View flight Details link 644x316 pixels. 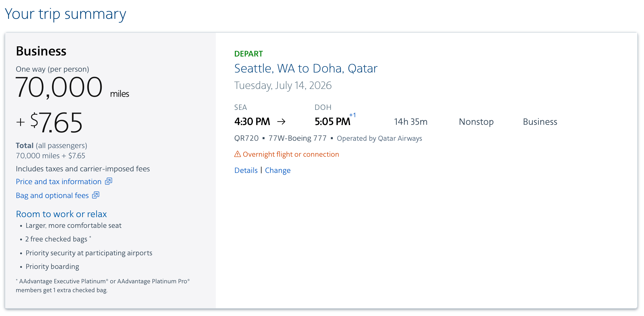pos(246,170)
